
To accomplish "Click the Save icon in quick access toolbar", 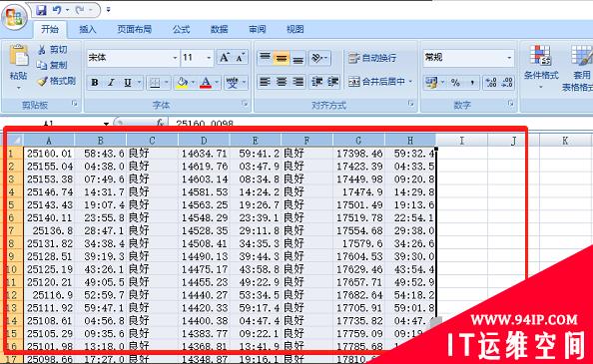I will 41,10.
